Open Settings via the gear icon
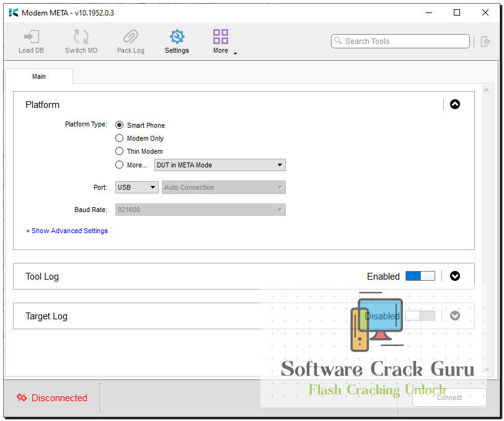 [x=177, y=37]
